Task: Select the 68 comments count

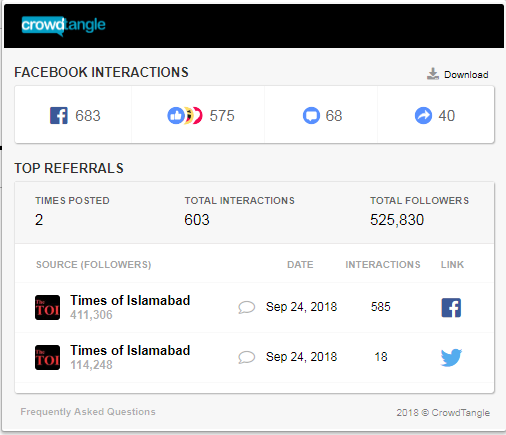Action: click(x=334, y=116)
